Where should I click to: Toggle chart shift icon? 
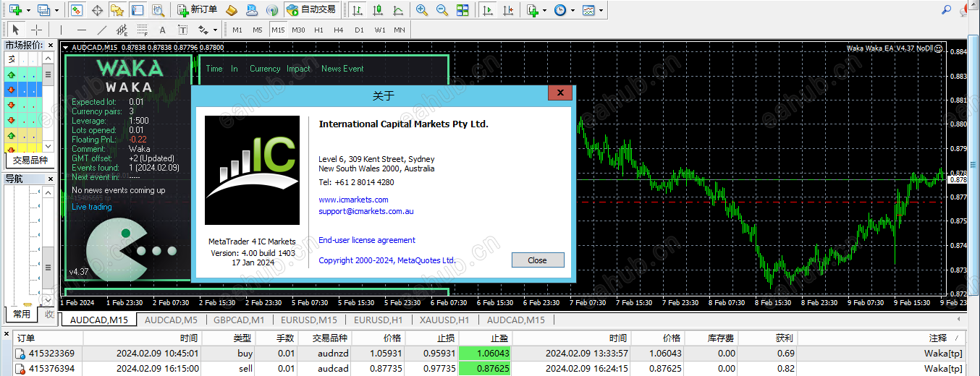pos(509,10)
